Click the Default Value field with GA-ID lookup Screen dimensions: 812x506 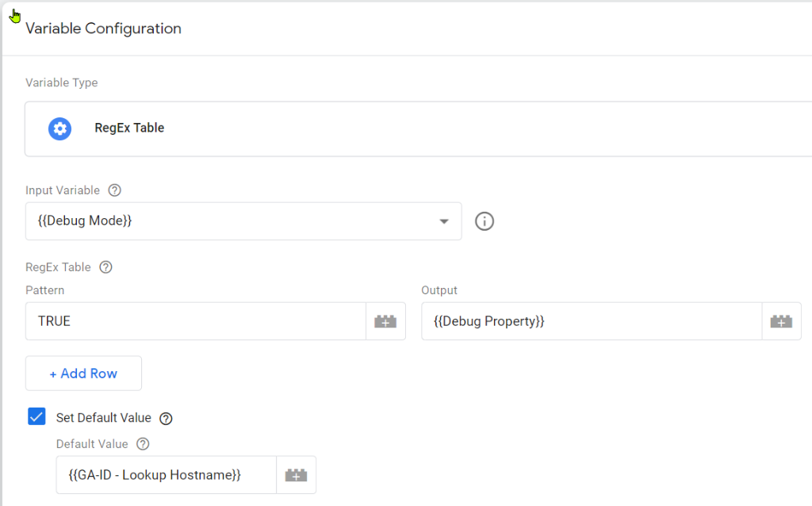point(166,475)
